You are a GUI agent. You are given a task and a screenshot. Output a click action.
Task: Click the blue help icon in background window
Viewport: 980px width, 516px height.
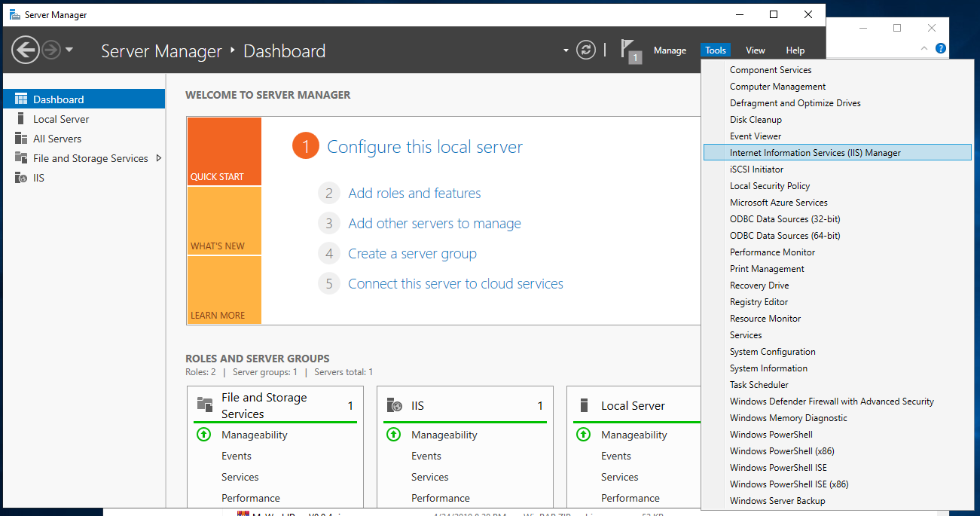940,48
